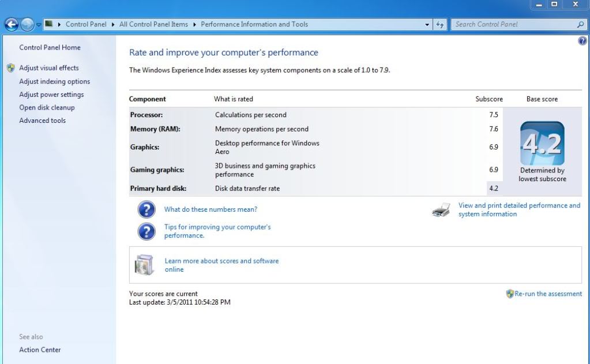This screenshot has height=364, width=590.
Task: Select the Gaming graphics row label
Action: pos(157,170)
